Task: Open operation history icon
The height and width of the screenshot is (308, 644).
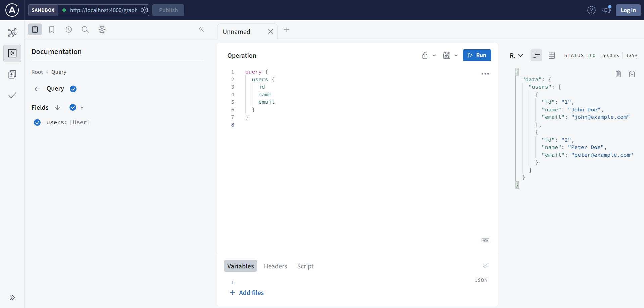Action: point(68,30)
